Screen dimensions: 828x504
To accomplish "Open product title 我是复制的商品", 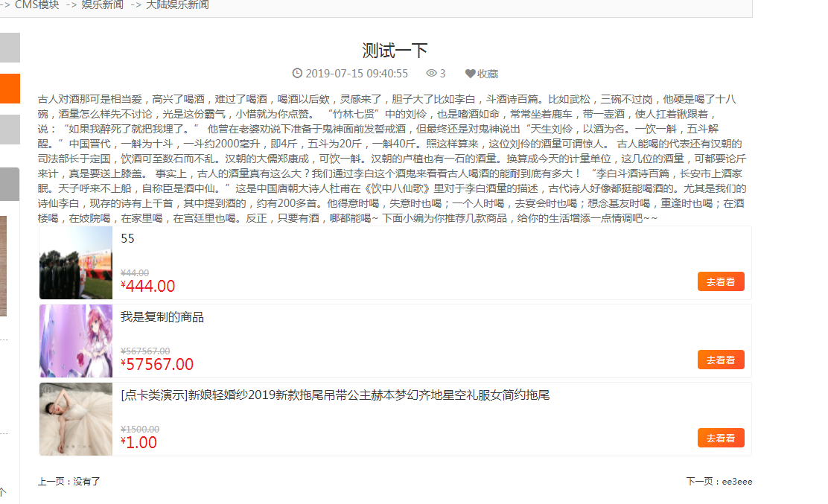I will (x=162, y=317).
